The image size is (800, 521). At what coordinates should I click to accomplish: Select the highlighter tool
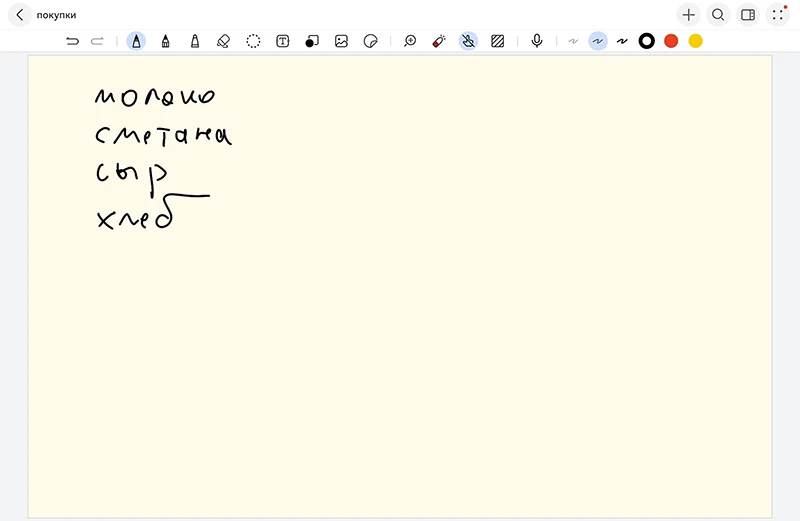click(194, 41)
